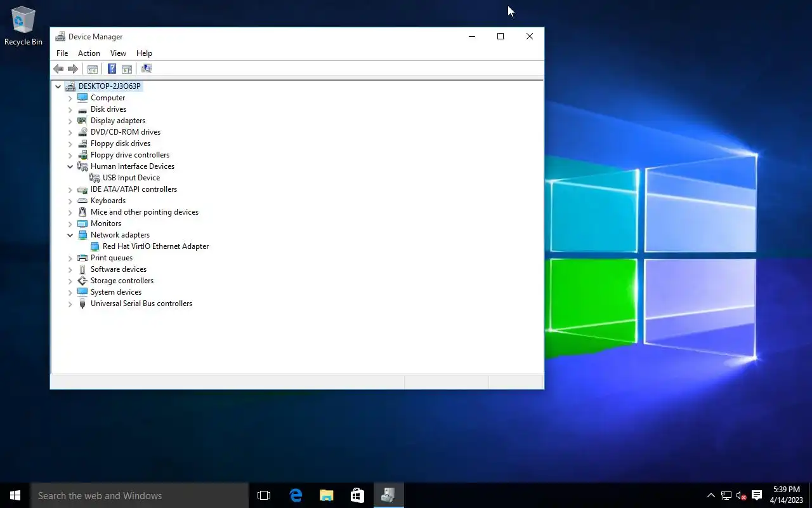Open the Windows Store taskbar icon

(358, 495)
